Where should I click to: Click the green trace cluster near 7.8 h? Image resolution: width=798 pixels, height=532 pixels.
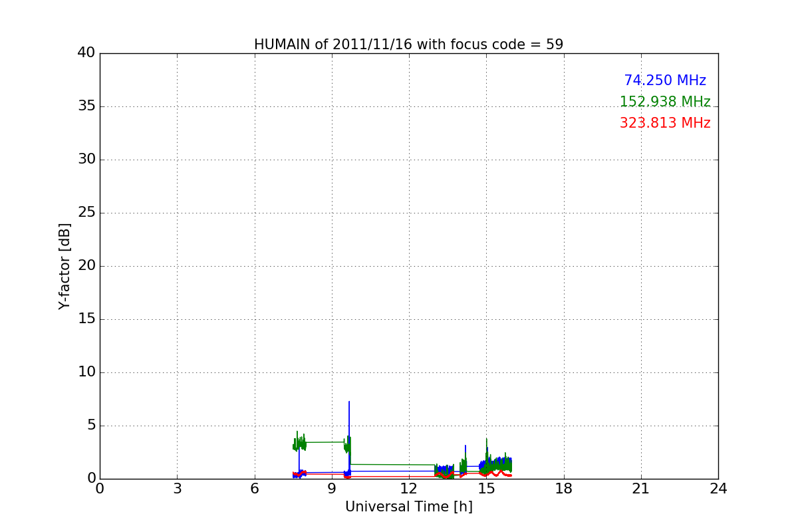[x=299, y=442]
